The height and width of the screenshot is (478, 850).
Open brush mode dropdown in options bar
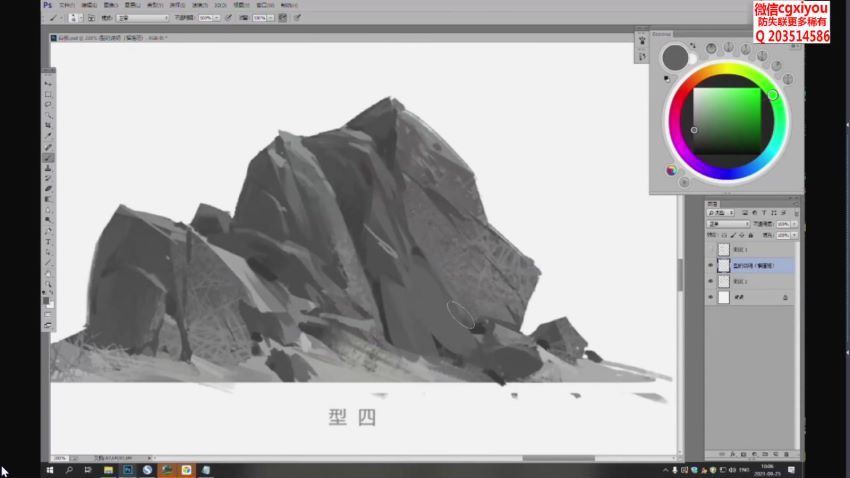click(143, 18)
